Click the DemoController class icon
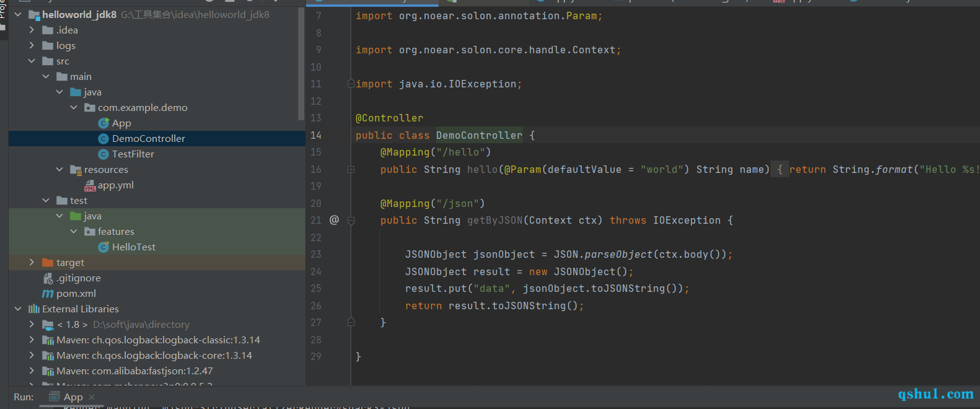Viewport: 980px width, 409px height. [x=103, y=139]
